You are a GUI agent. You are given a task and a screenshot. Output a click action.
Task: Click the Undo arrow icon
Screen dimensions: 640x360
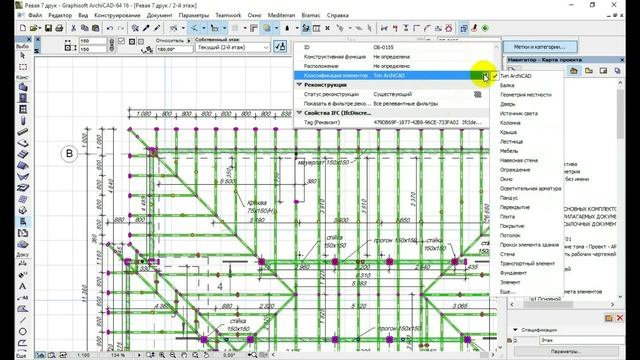pos(110,28)
